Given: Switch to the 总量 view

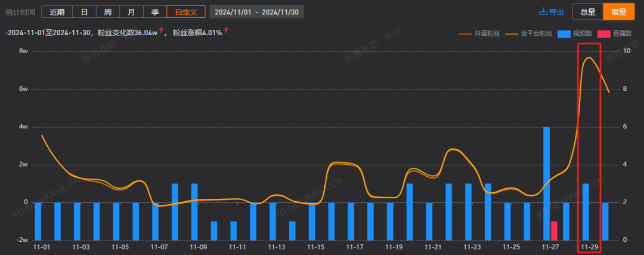Looking at the screenshot, I should click(x=588, y=11).
